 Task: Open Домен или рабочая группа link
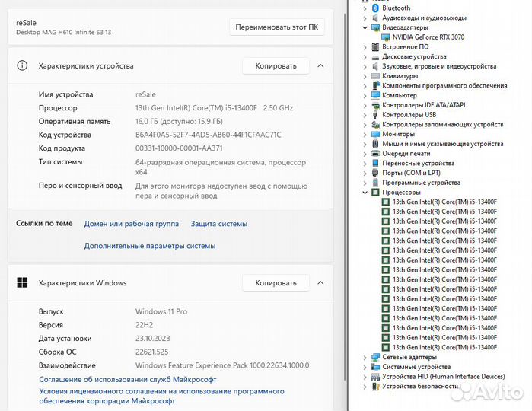click(x=132, y=224)
